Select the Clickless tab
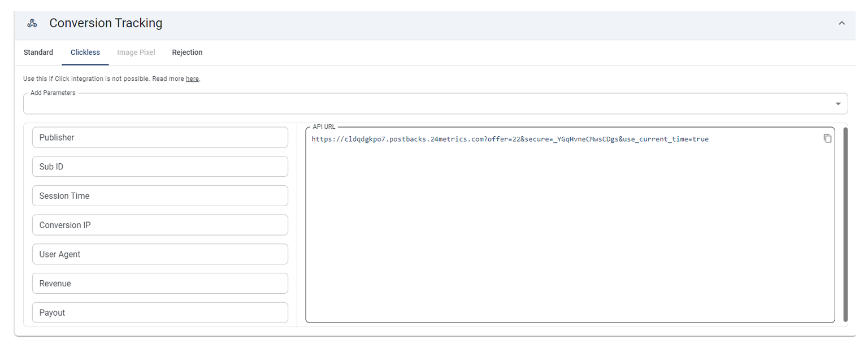This screenshot has width=868, height=348. (x=85, y=53)
